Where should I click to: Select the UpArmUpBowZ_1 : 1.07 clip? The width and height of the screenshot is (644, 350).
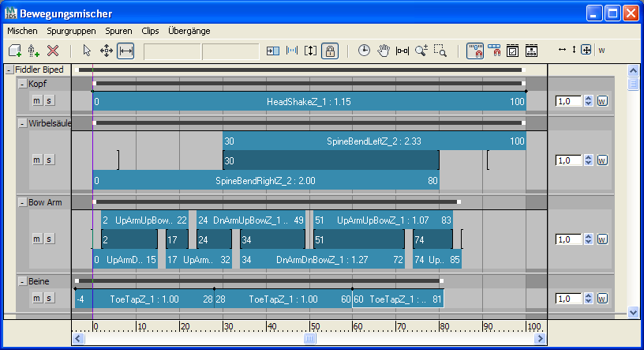[x=383, y=220]
